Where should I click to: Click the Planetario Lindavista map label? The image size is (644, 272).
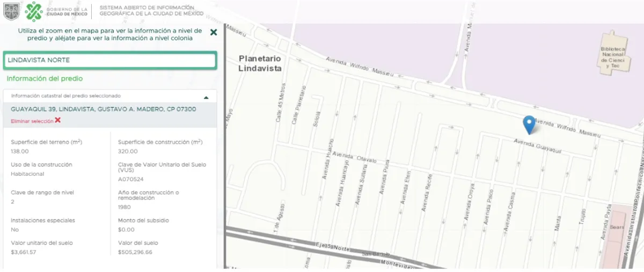[x=260, y=63]
